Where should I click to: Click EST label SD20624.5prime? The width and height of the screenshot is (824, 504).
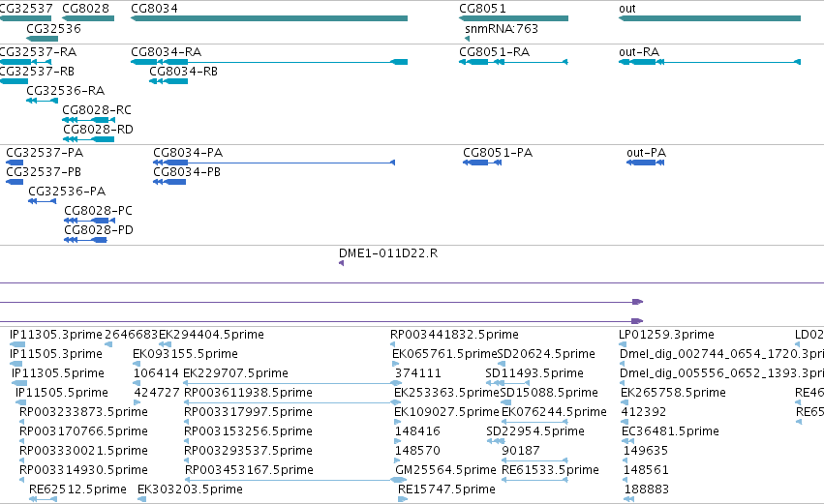coord(546,354)
